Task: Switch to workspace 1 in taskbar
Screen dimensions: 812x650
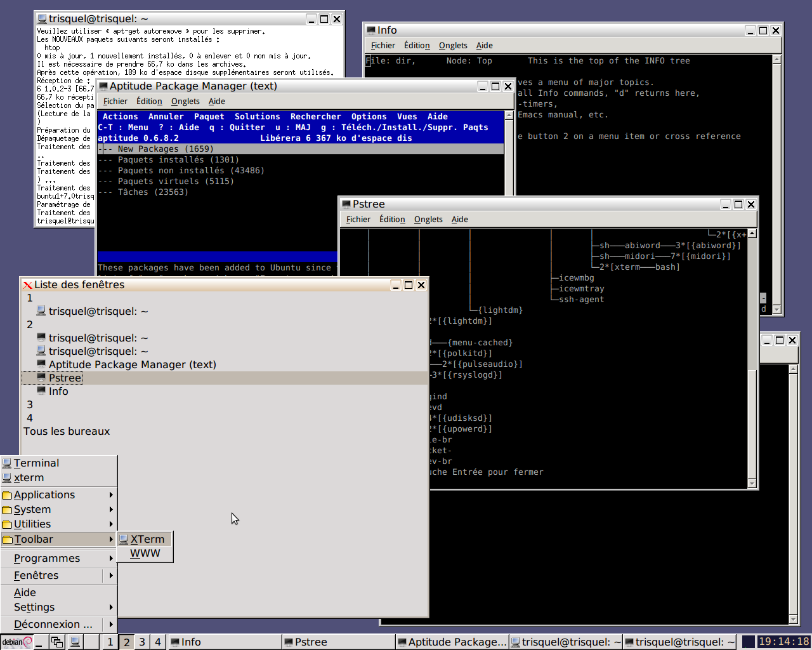Action: pos(110,642)
